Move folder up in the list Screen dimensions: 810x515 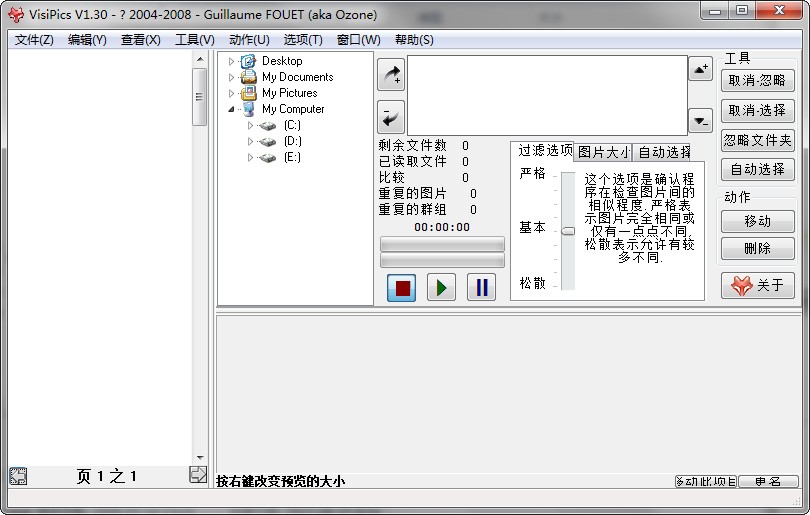pos(700,69)
